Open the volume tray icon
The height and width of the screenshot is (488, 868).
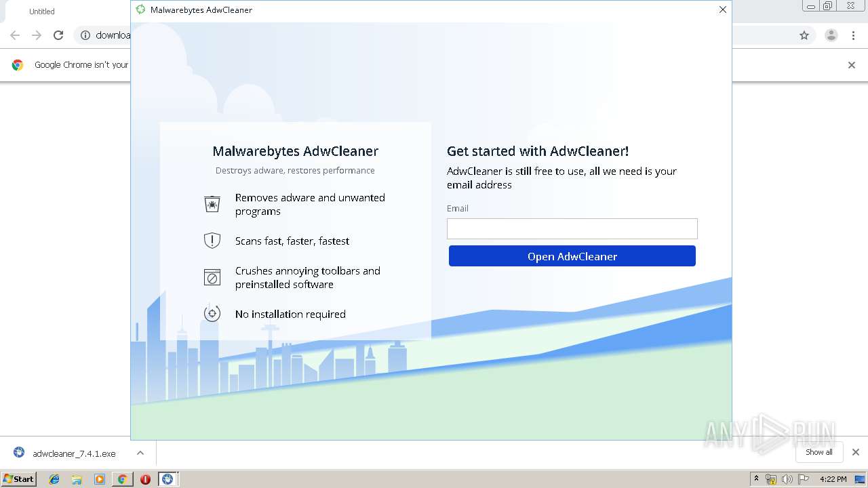(787, 479)
